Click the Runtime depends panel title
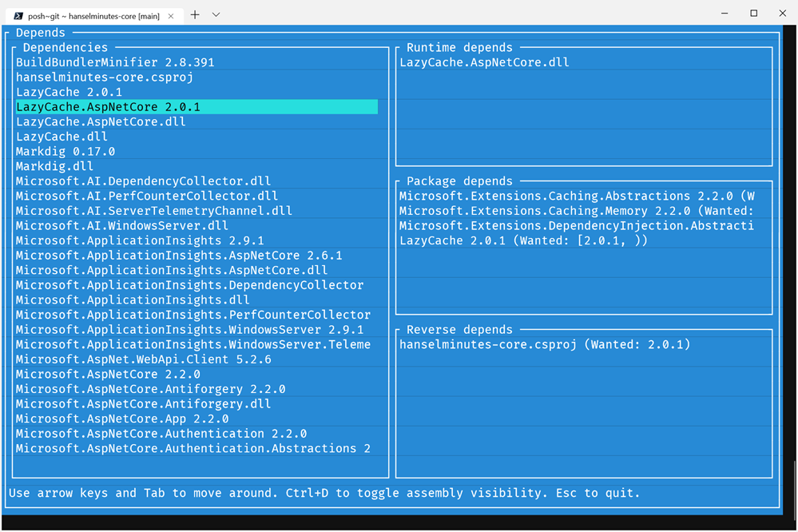 (x=459, y=48)
